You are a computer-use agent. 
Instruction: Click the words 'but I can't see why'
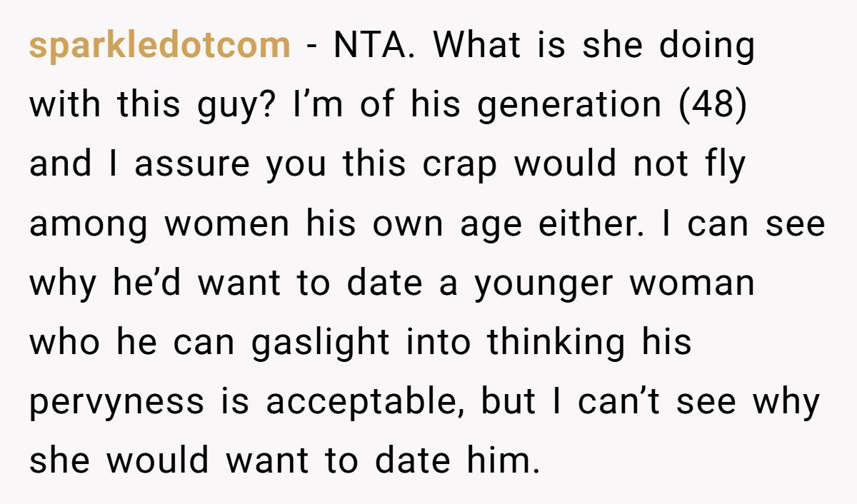coord(650,403)
